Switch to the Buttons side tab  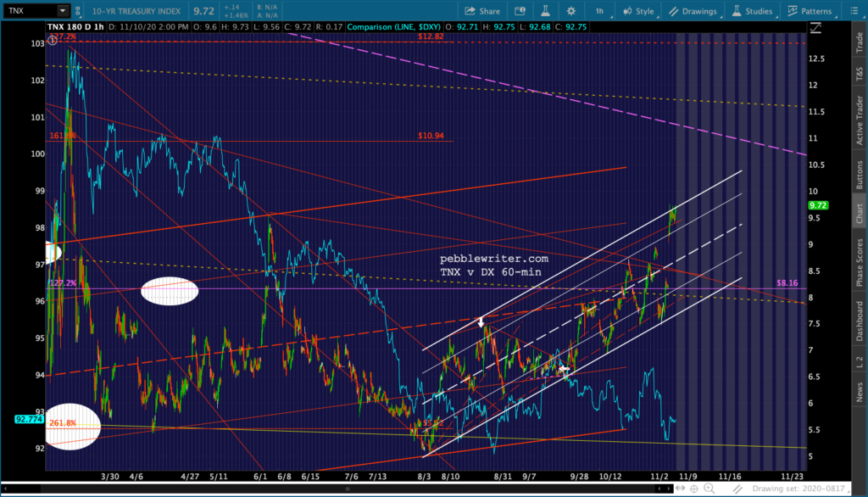860,175
